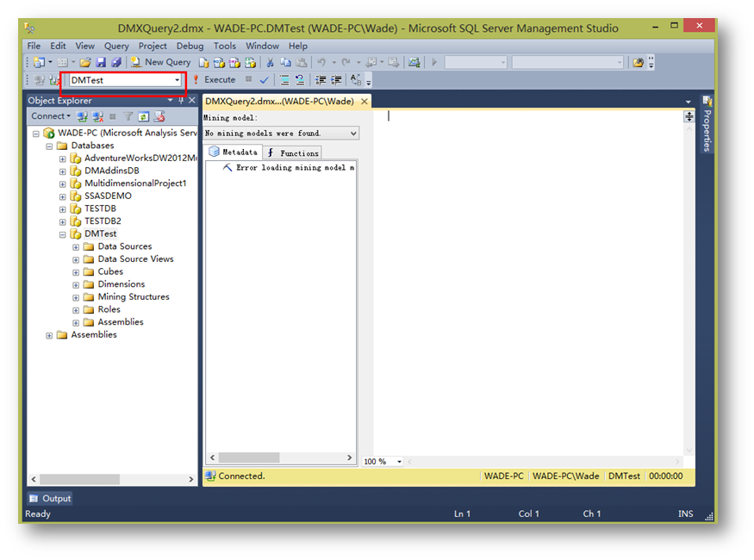The height and width of the screenshot is (560, 754).
Task: Click the Activity Monitor icon
Action: coord(414,63)
